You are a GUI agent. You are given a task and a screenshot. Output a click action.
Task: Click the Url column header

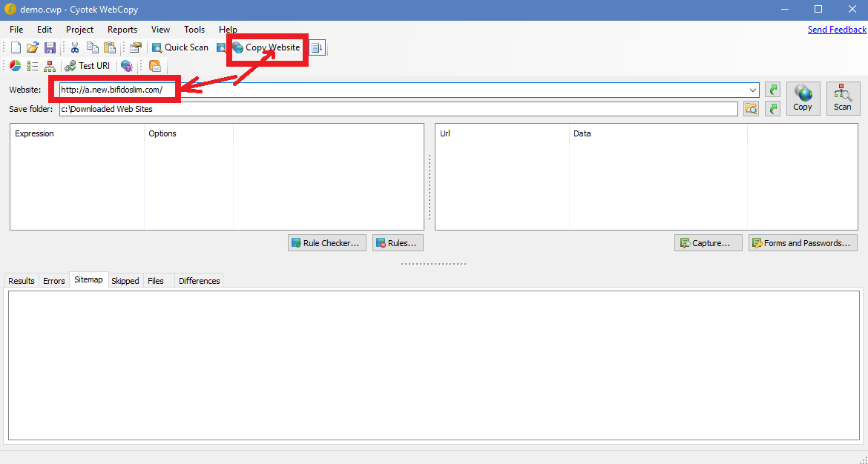(503, 133)
